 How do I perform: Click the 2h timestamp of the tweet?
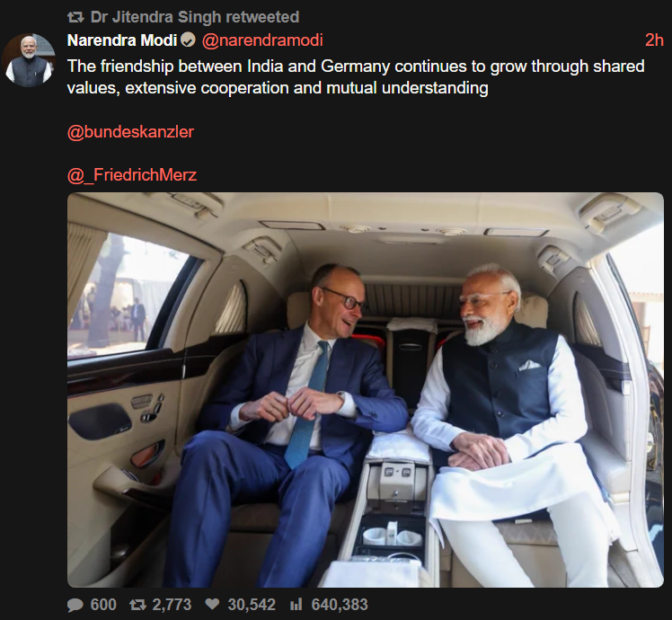point(654,40)
